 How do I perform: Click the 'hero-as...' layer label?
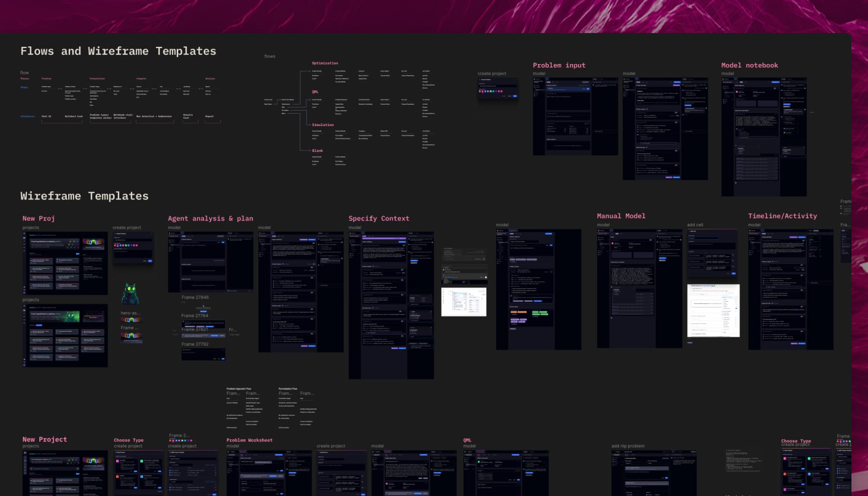[130, 313]
